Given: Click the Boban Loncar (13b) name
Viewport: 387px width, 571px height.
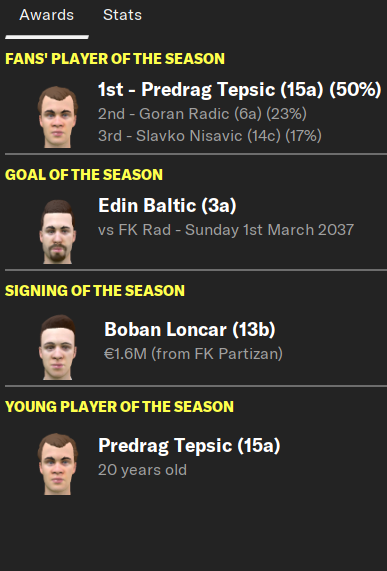Looking at the screenshot, I should click(190, 329).
